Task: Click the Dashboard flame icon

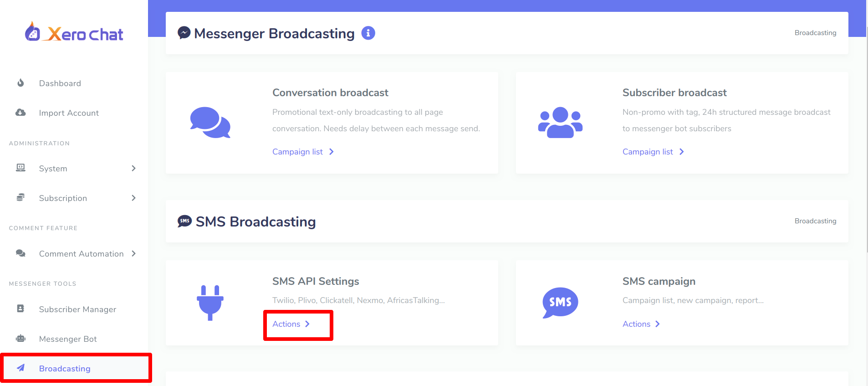Action: (x=20, y=83)
